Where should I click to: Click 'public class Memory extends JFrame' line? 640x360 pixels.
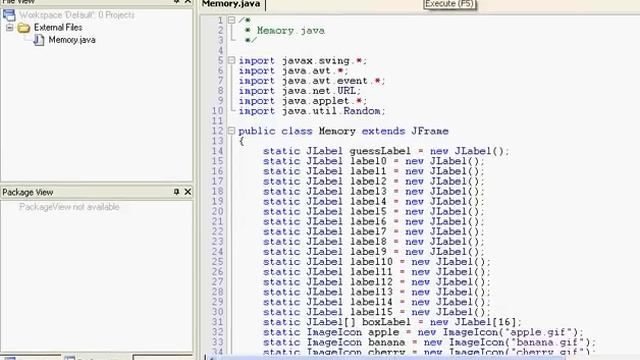click(343, 131)
